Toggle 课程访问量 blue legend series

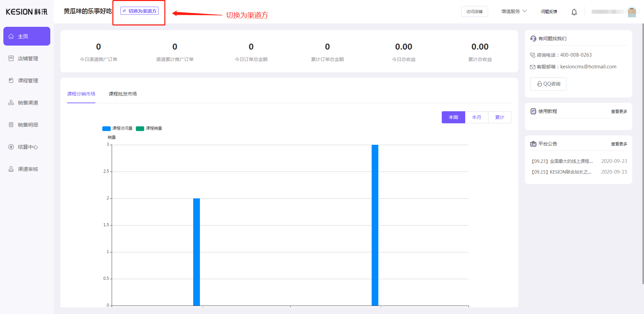tap(107, 128)
